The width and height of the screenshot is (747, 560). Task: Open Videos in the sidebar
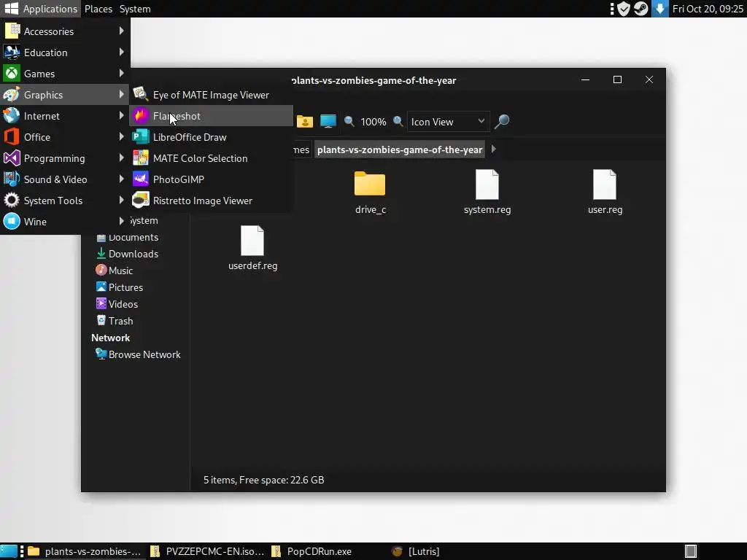click(117, 304)
